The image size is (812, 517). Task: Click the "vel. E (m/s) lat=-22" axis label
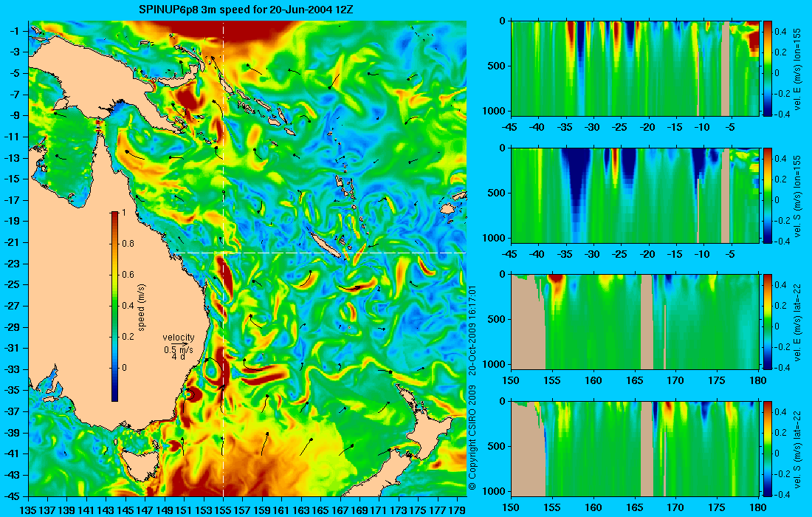[x=798, y=322]
